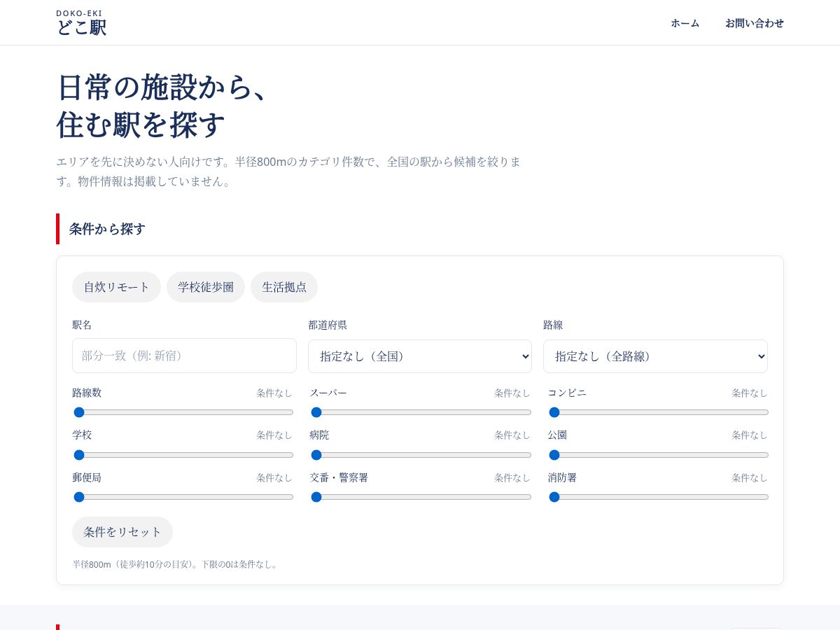The height and width of the screenshot is (630, 840).
Task: Click the 交番・警察署 slider
Action: pyautogui.click(x=421, y=497)
